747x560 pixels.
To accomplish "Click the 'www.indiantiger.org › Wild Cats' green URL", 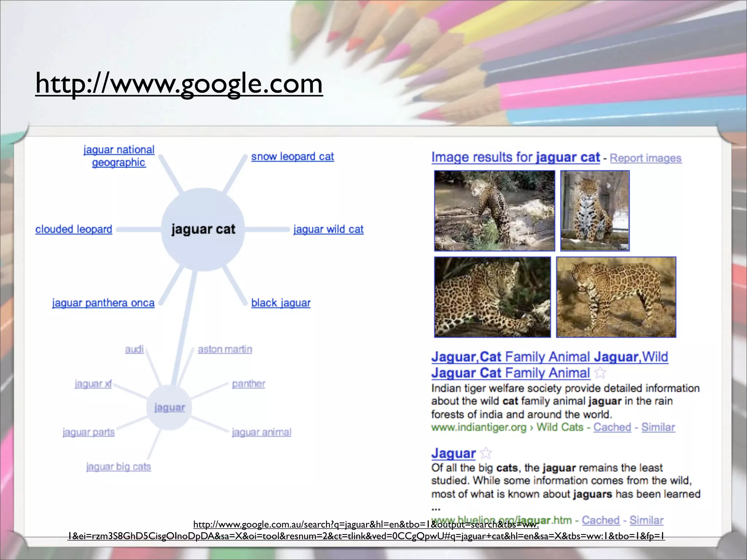I will 507,427.
